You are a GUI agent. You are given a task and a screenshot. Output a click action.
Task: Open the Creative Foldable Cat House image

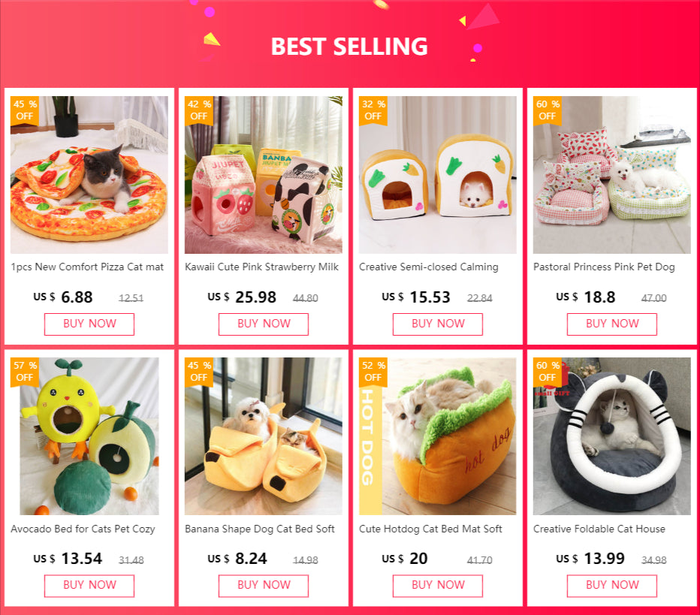pos(611,436)
